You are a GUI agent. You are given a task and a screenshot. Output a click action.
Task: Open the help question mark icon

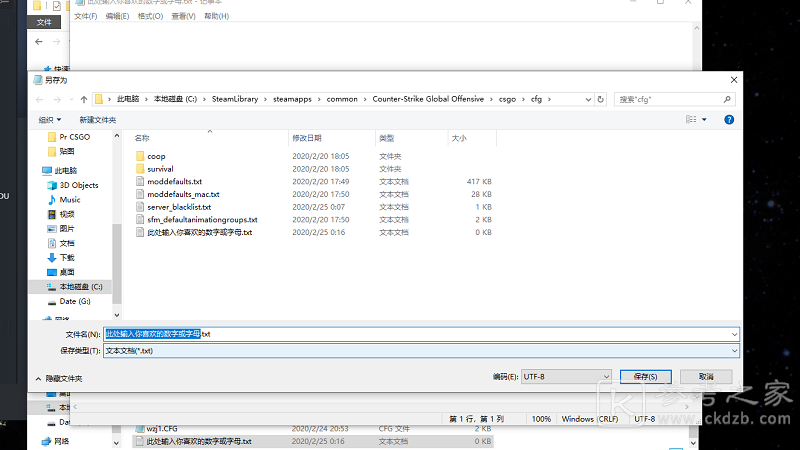[729, 119]
